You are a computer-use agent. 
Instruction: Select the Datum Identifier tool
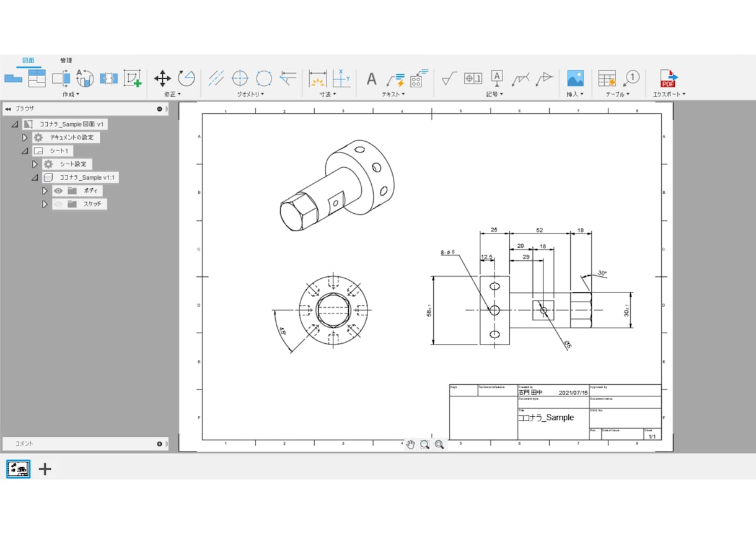click(497, 78)
